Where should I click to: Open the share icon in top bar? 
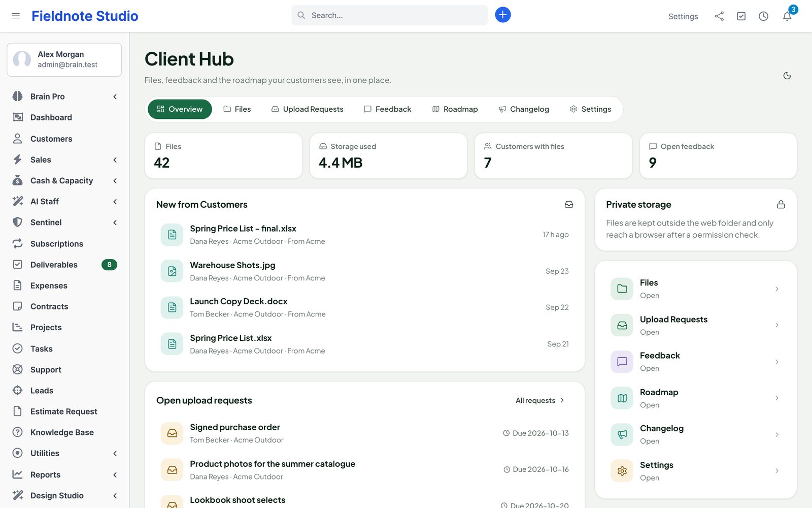(x=719, y=16)
